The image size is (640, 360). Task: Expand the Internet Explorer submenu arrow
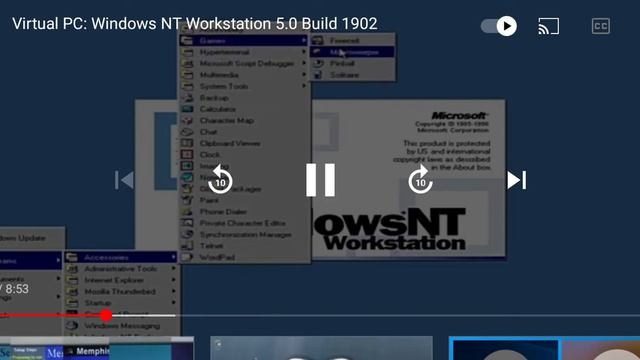click(173, 280)
